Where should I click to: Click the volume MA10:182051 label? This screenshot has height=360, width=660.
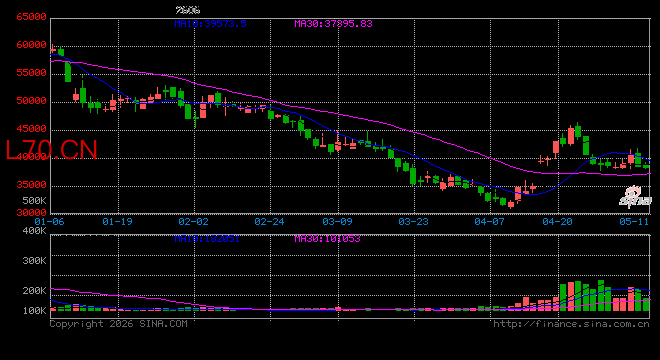(x=207, y=239)
